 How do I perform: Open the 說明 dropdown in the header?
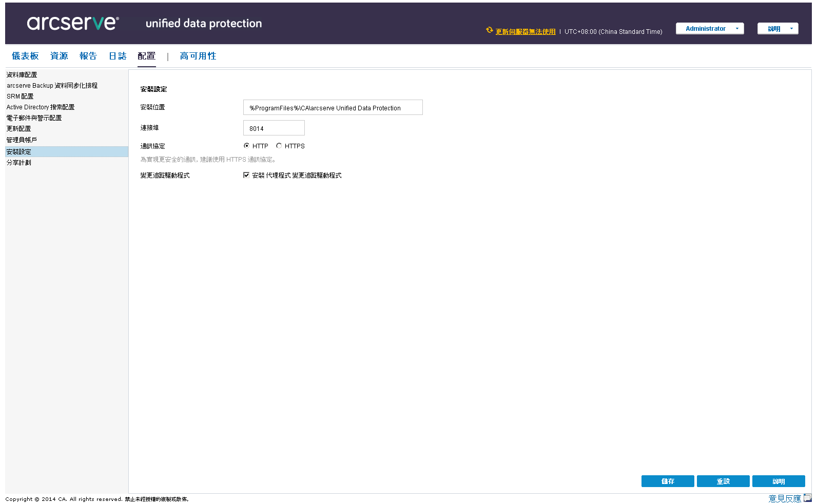tap(778, 29)
